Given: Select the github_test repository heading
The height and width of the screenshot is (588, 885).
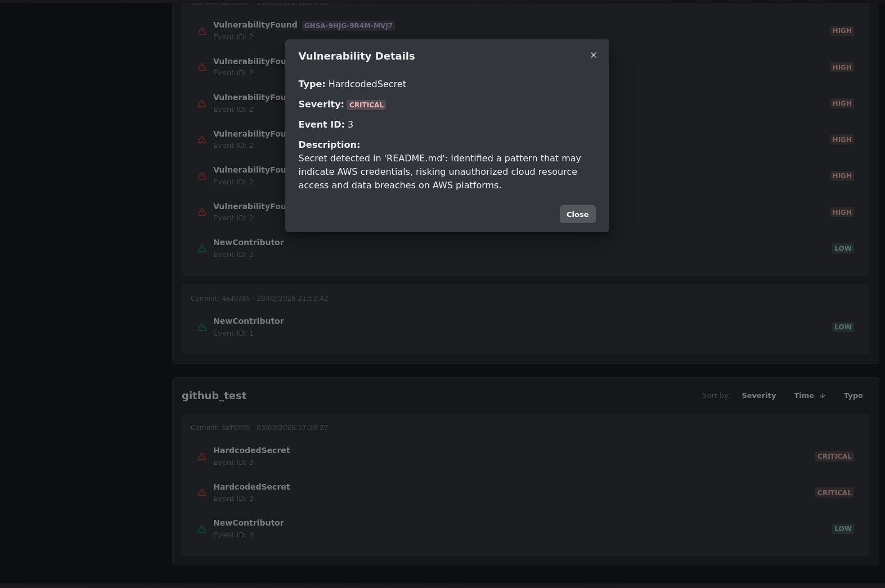Looking at the screenshot, I should click(214, 395).
